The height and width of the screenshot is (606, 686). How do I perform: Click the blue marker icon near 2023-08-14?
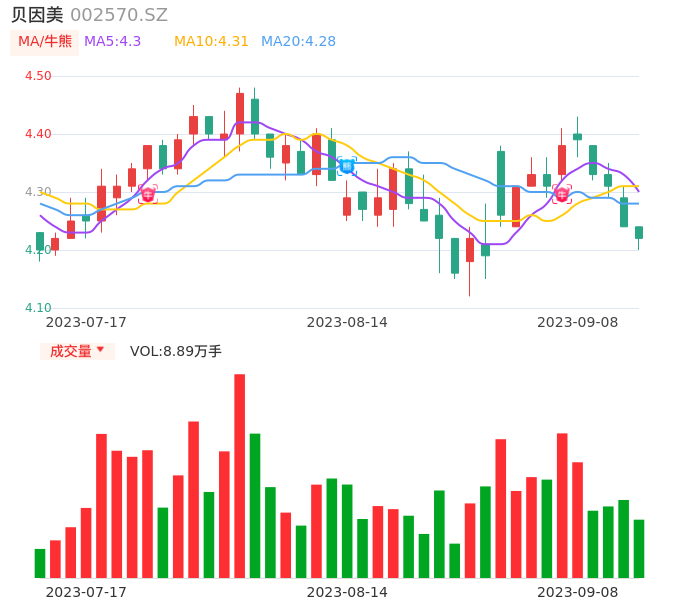[346, 165]
